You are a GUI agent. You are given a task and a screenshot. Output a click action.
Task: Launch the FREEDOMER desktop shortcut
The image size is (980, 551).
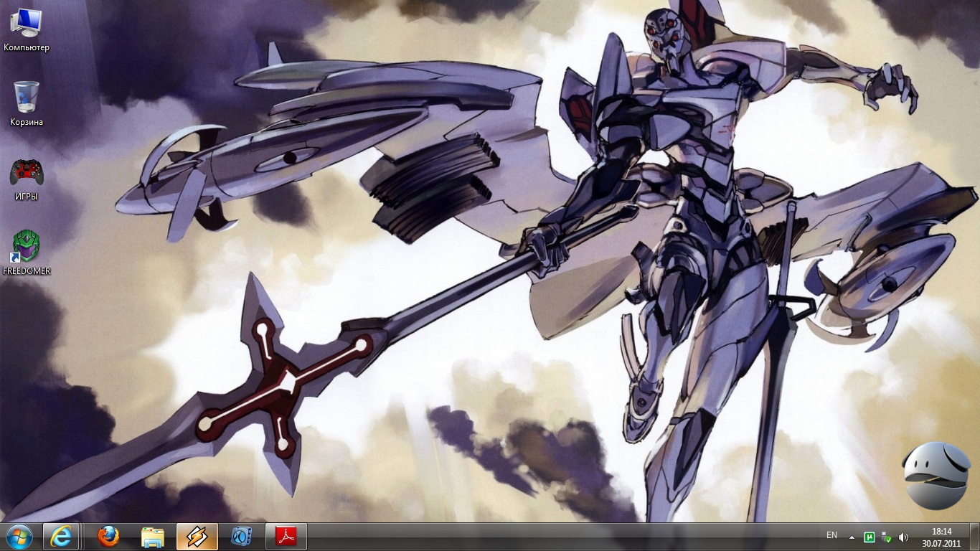point(27,253)
